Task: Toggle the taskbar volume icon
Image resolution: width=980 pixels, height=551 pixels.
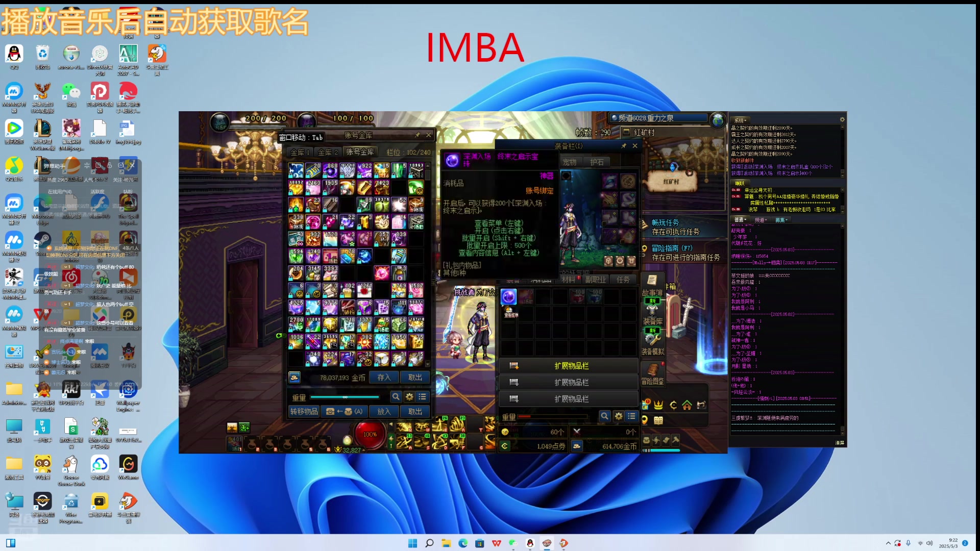Action: tap(929, 543)
